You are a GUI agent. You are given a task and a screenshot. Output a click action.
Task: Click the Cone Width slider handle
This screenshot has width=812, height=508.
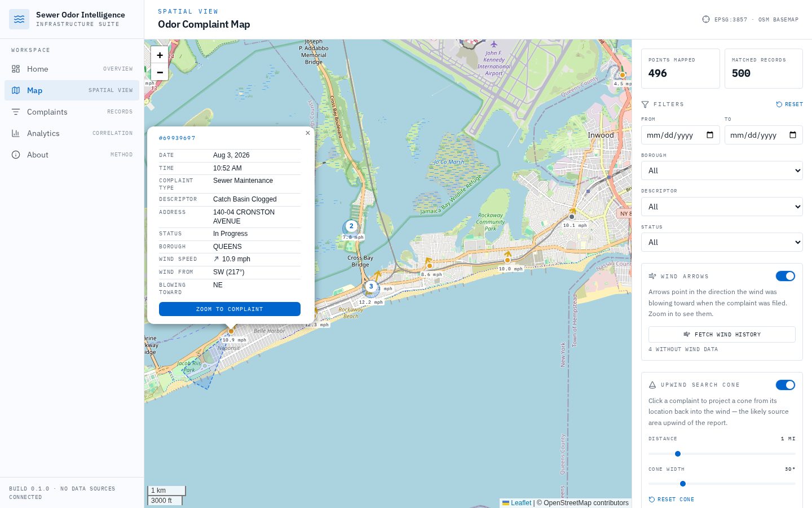coord(683,484)
